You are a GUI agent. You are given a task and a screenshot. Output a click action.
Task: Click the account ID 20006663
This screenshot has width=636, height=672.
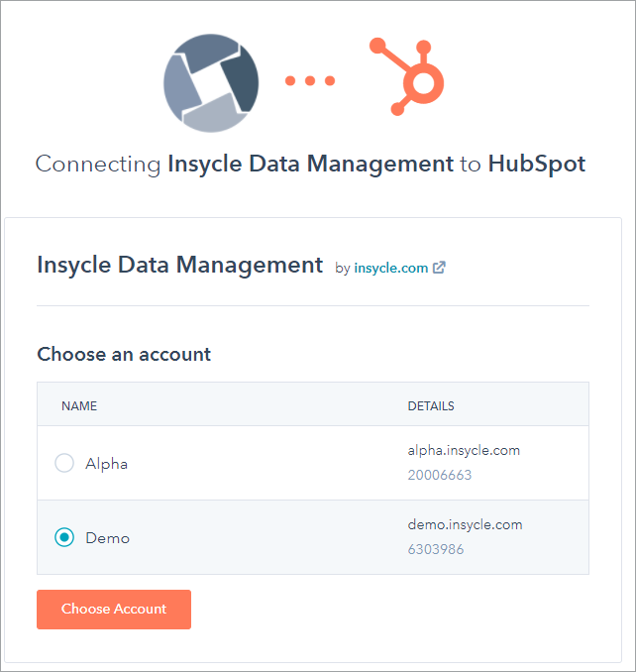tap(440, 475)
